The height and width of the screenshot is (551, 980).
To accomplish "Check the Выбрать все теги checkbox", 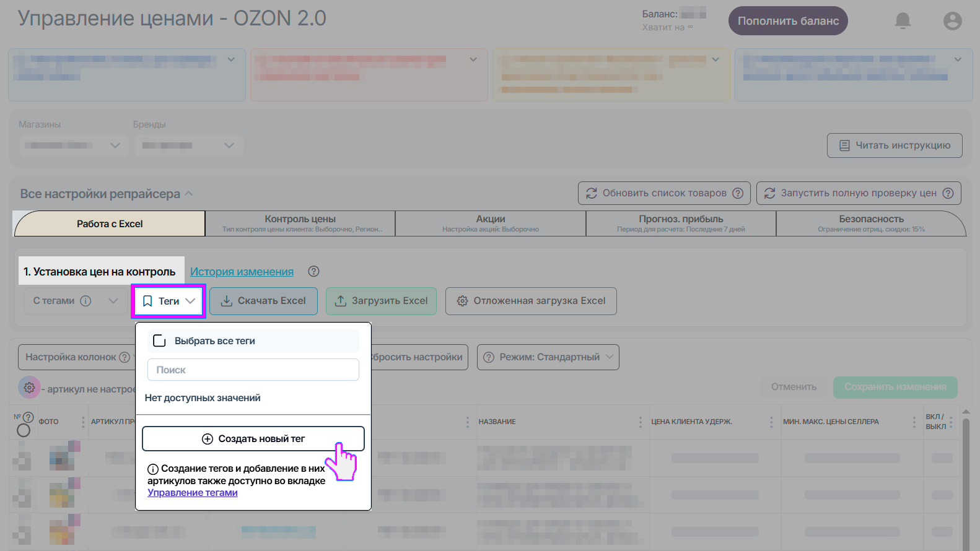I will coord(159,341).
